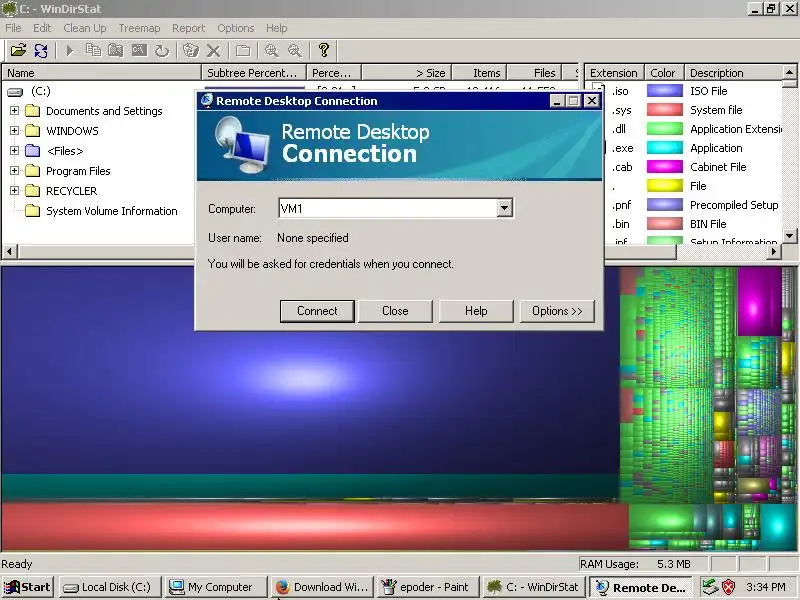Open the Report menu
800x600 pixels.
point(188,28)
